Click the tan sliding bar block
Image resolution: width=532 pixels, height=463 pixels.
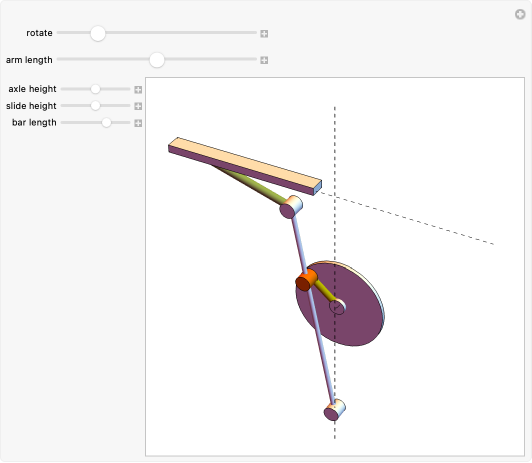click(245, 166)
